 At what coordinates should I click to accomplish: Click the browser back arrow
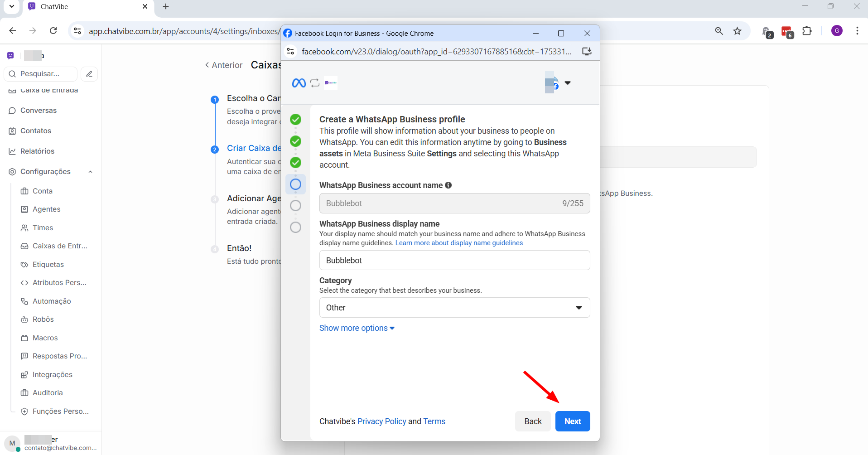coord(13,31)
